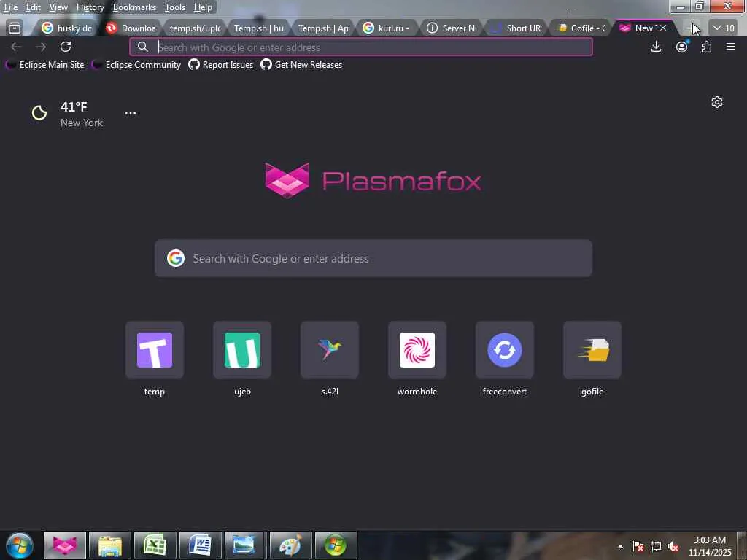Image resolution: width=747 pixels, height=560 pixels.
Task: Open Eclipse Main Site bookmark
Action: click(x=45, y=65)
